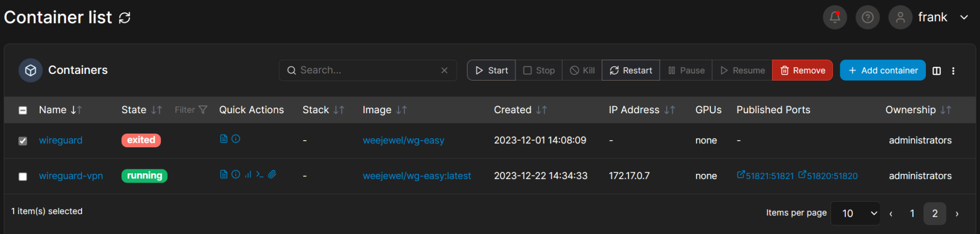Go to previous page arrow
This screenshot has height=234, width=980.
coord(891,214)
